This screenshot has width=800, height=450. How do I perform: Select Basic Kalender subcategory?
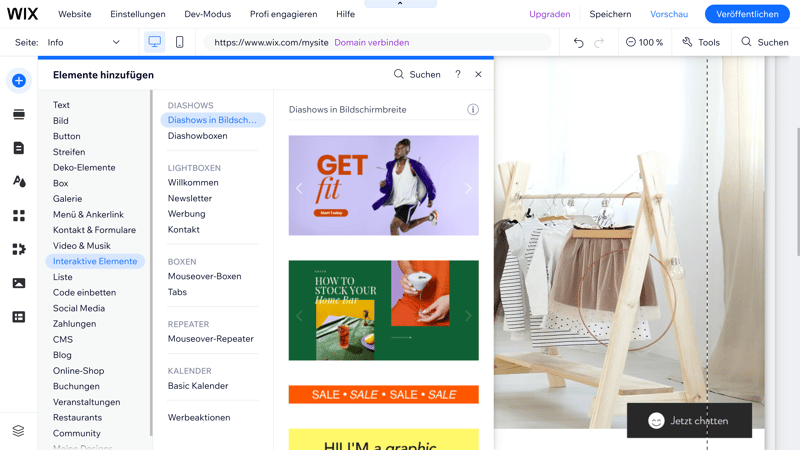pos(198,386)
